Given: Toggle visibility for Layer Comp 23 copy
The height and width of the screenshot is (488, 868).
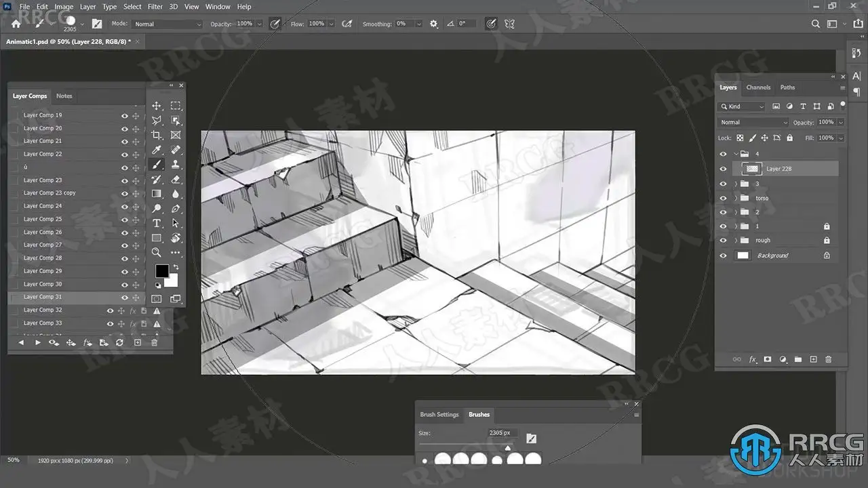Looking at the screenshot, I should 125,193.
